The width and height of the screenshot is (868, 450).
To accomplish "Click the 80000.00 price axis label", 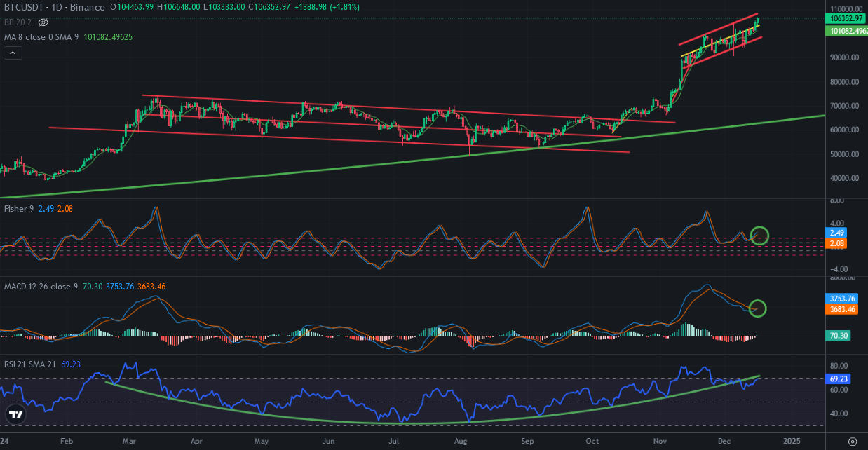I will point(846,82).
